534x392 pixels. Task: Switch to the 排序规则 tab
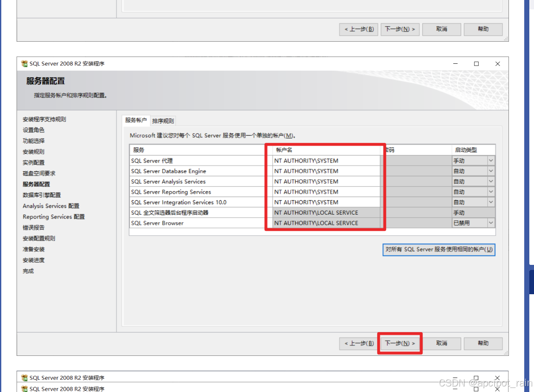coord(163,121)
